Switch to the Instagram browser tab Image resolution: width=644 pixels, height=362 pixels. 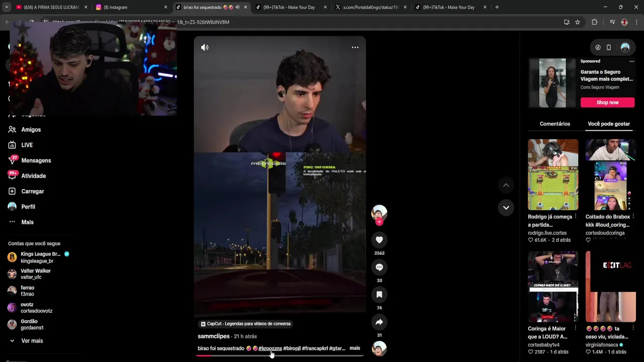point(131,7)
